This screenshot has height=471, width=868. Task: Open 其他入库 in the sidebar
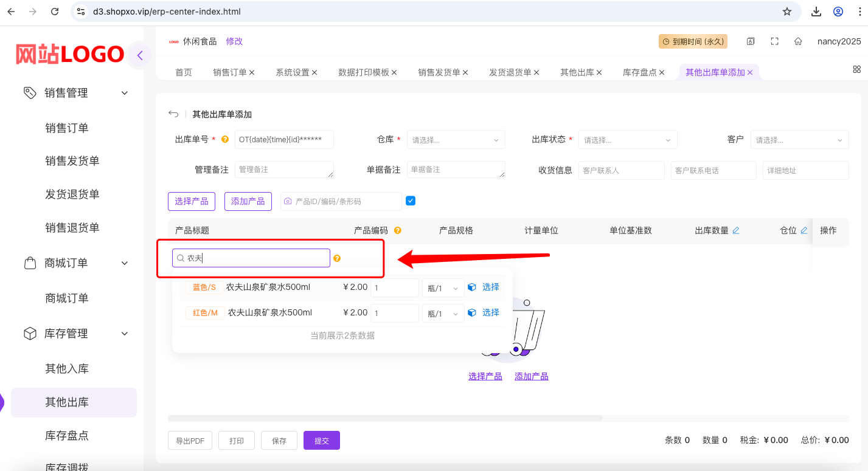click(67, 369)
